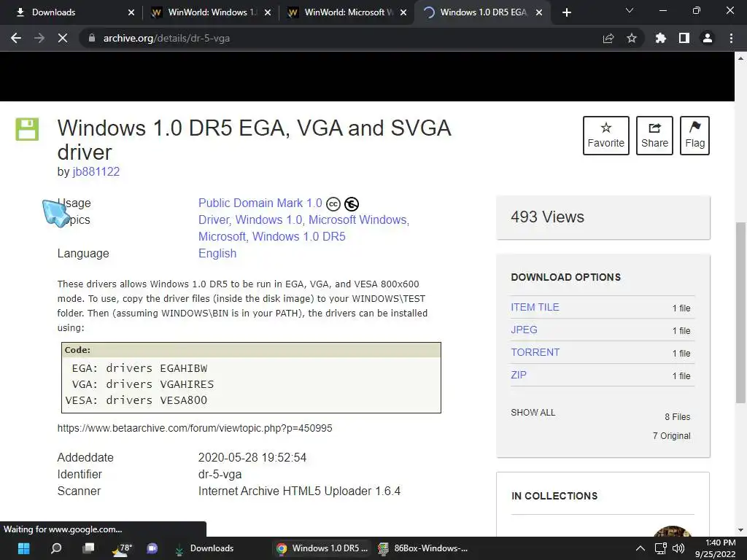Click the green floppy disk software icon
This screenshot has height=560, width=747.
click(27, 129)
